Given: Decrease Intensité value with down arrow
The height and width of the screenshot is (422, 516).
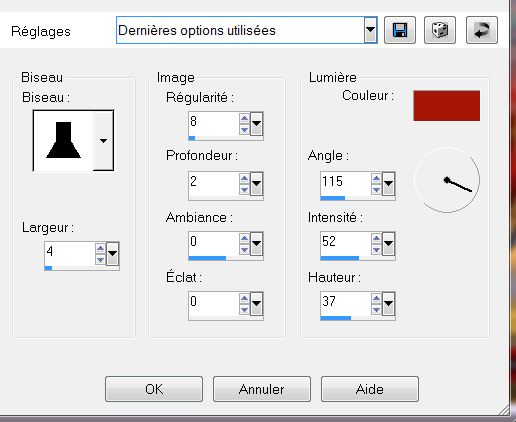Looking at the screenshot, I should 376,250.
